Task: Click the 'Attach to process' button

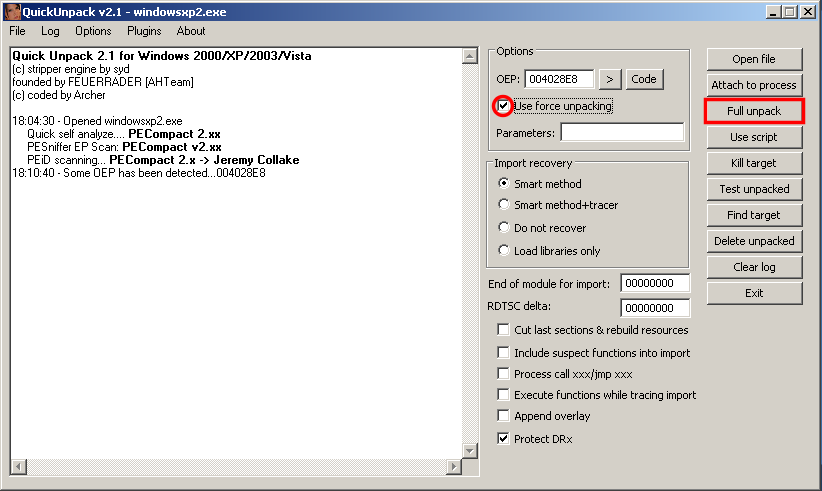Action: (754, 85)
